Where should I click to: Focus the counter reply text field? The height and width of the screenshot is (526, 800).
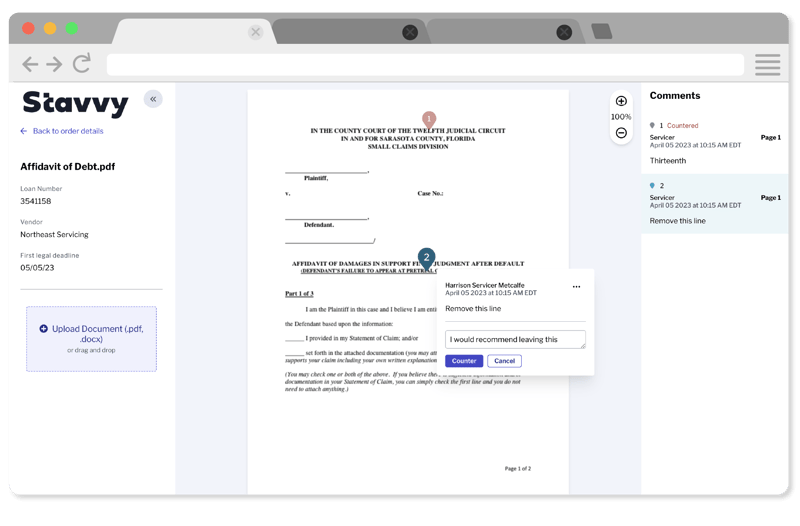(515, 339)
